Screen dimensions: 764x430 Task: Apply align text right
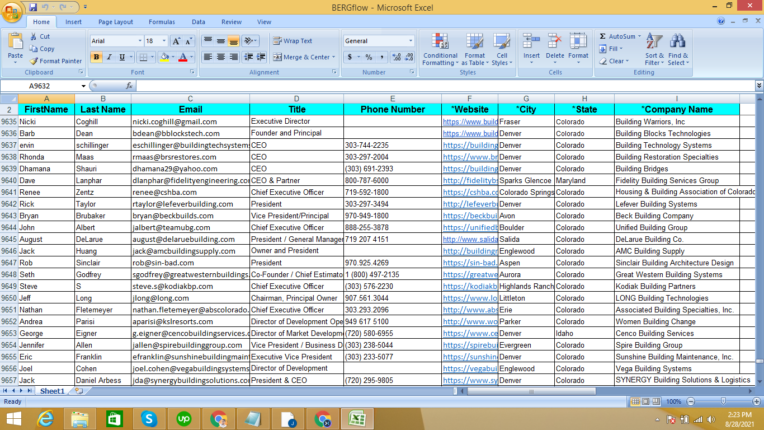(233, 57)
